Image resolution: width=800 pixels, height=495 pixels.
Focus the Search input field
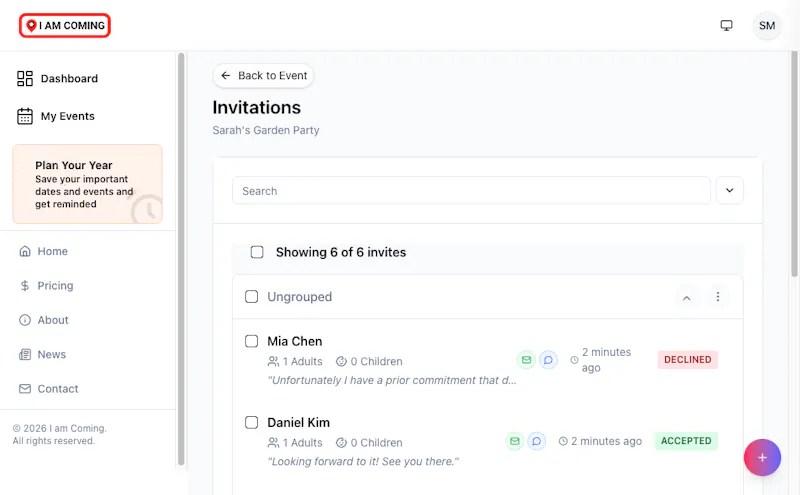471,190
